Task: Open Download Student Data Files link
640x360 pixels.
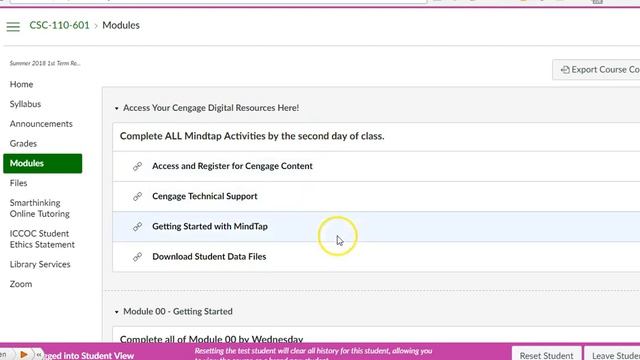Action: pyautogui.click(x=209, y=257)
